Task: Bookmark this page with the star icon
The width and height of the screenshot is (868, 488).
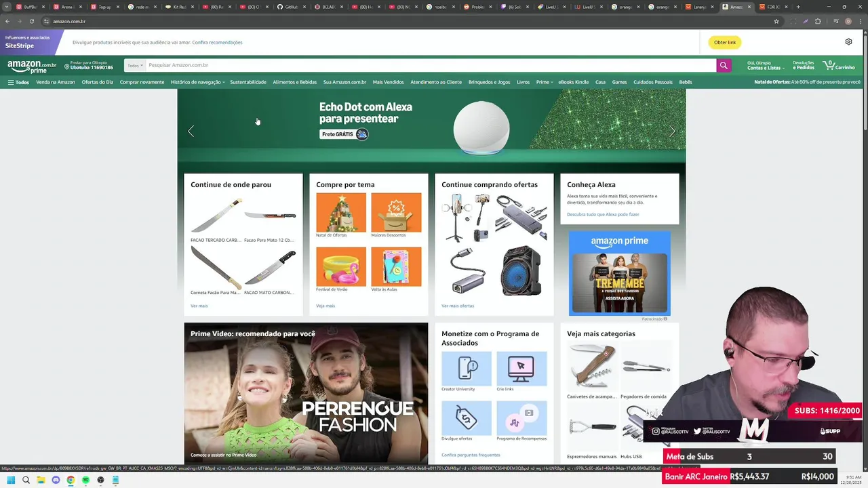Action: (776, 21)
